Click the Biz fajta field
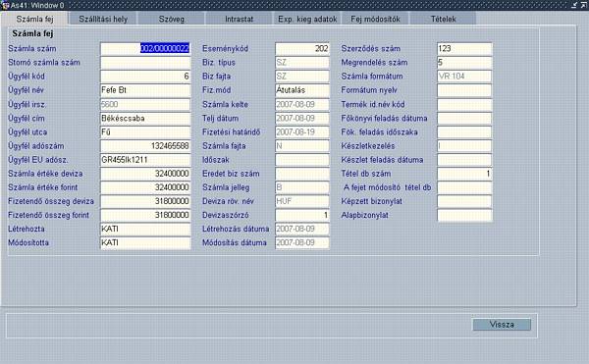 click(302, 77)
